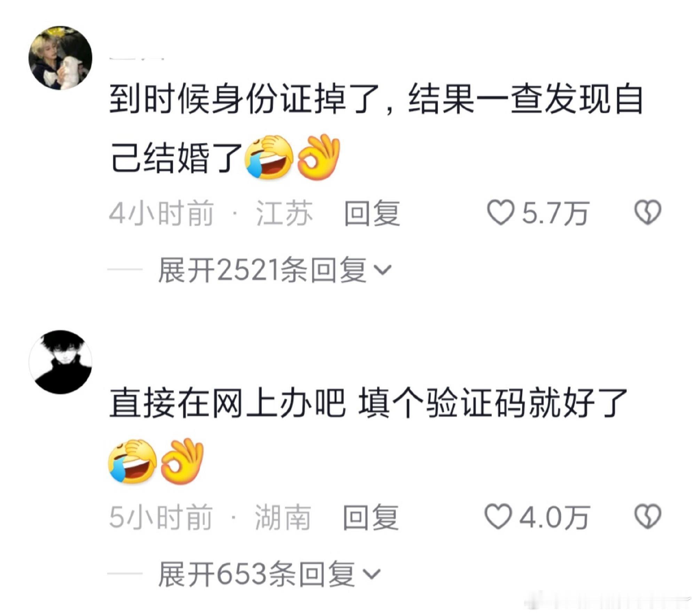Tap the broken-heart dislike on Jiangsu comment
This screenshot has height=616, width=696.
(647, 212)
